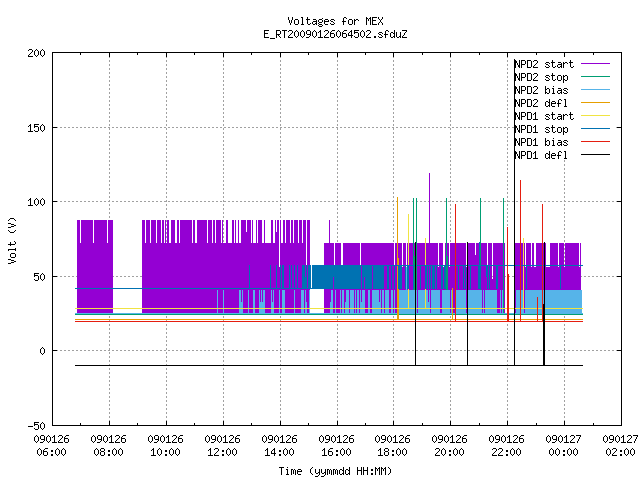The width and height of the screenshot is (640, 480).
Task: Click the y-axis value 200
Action: point(36,53)
